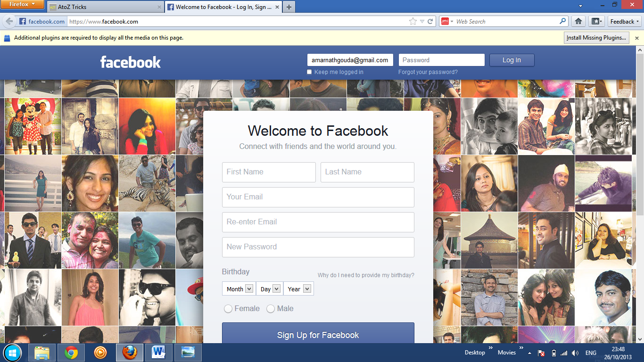
Task: Click Install Missing Plugins button
Action: (x=596, y=38)
